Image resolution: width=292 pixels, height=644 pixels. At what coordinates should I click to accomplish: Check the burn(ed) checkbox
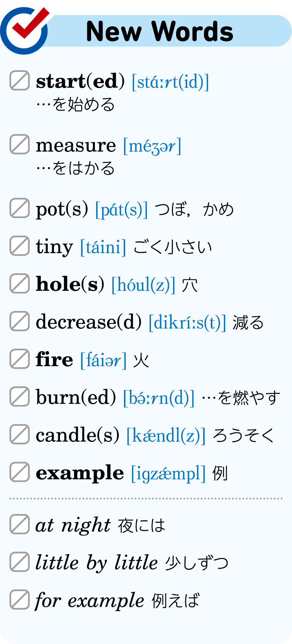pyautogui.click(x=19, y=396)
